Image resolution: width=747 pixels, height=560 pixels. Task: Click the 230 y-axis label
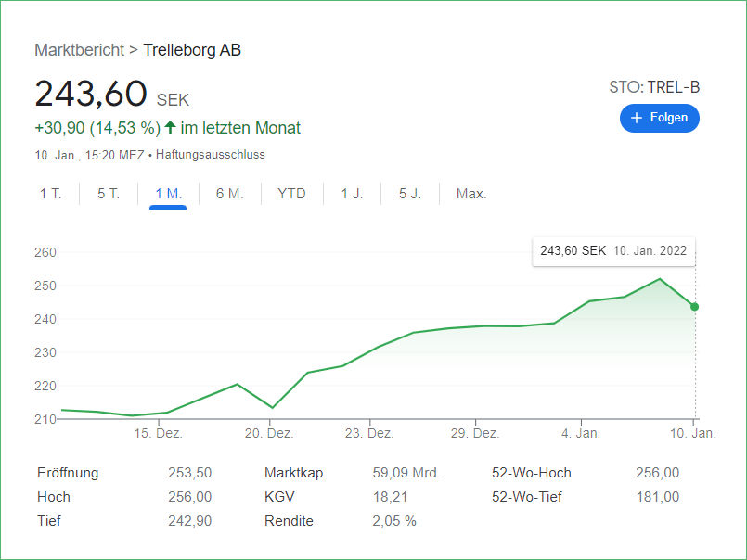45,352
